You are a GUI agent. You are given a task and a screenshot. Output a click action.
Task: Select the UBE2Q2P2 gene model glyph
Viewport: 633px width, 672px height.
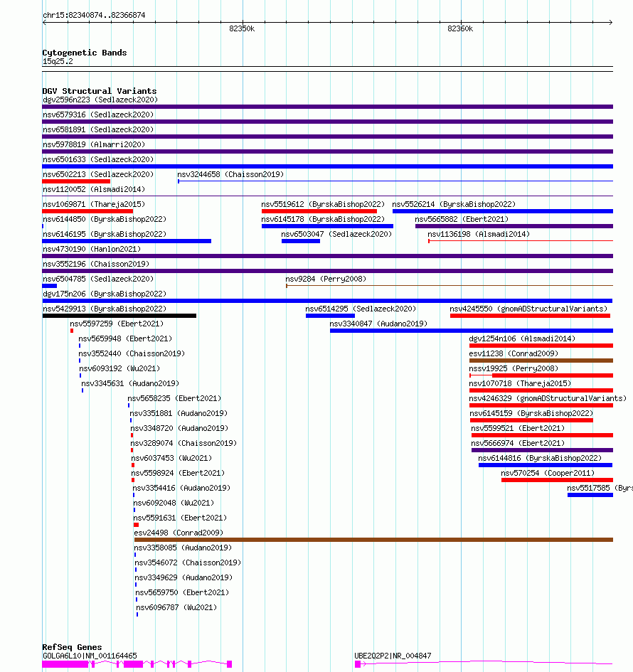[x=484, y=664]
